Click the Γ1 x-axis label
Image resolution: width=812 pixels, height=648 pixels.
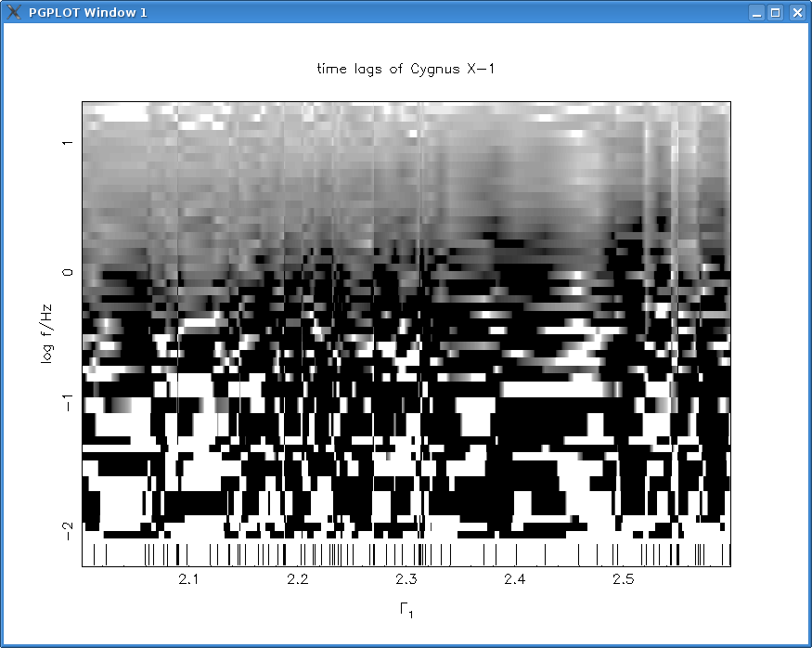(x=406, y=610)
